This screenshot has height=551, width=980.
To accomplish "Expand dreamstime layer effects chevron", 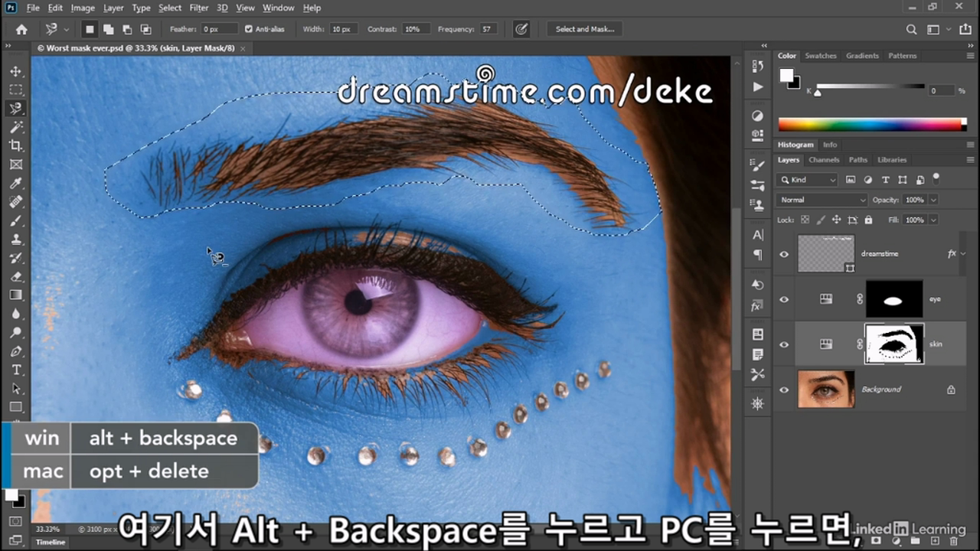I will 962,253.
